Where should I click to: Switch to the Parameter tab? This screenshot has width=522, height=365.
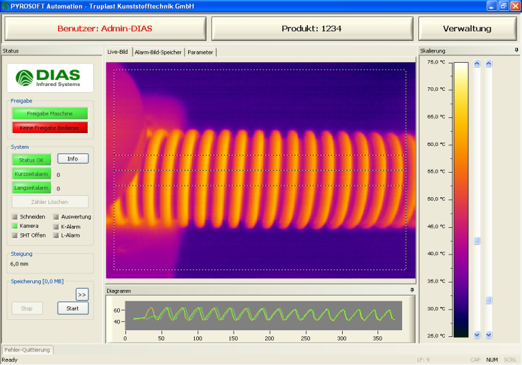pos(200,52)
